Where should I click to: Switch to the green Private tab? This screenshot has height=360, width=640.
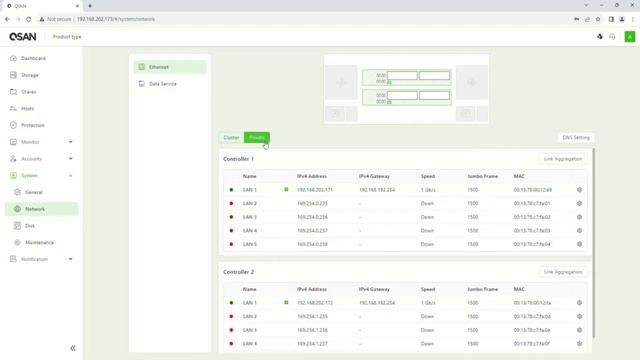pyautogui.click(x=257, y=138)
